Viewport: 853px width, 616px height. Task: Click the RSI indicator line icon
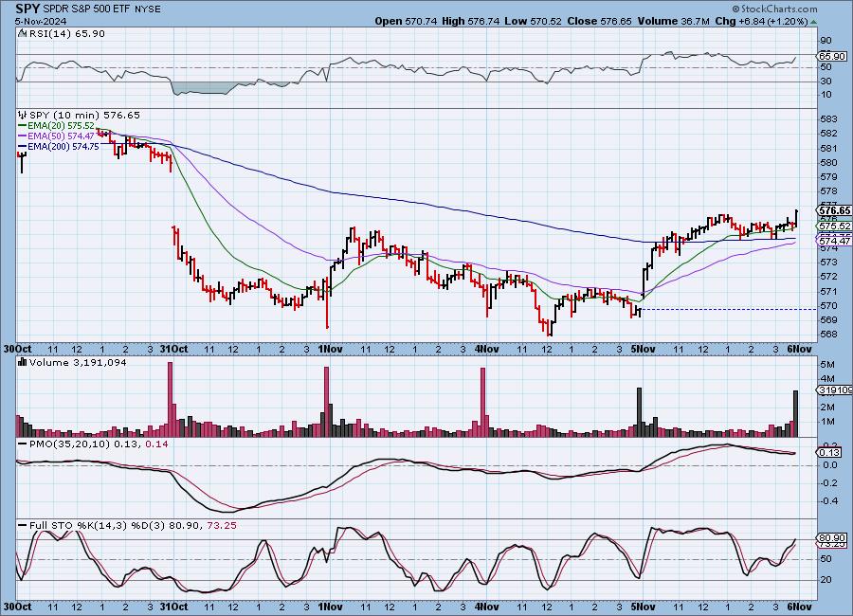pyautogui.click(x=22, y=33)
